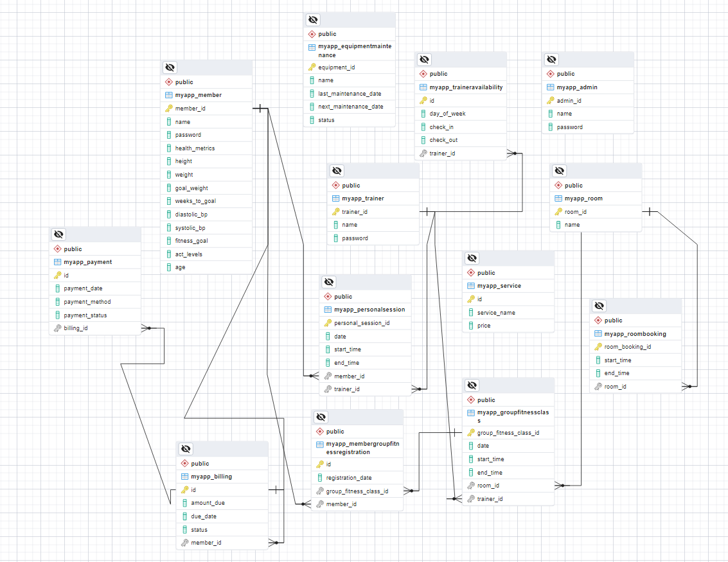Image resolution: width=728 pixels, height=562 pixels.
Task: Select the myapp_groupfitnessclass table name
Action: (513, 416)
